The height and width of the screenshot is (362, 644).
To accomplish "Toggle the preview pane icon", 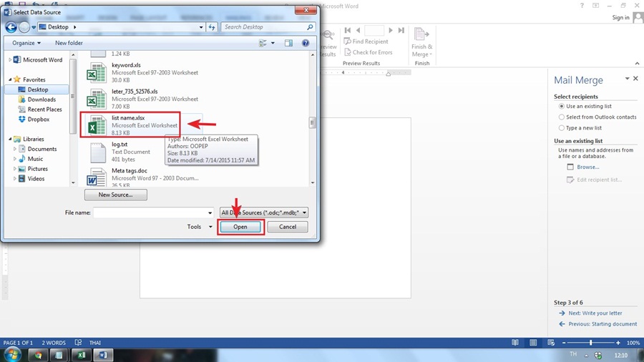I will [x=289, y=43].
